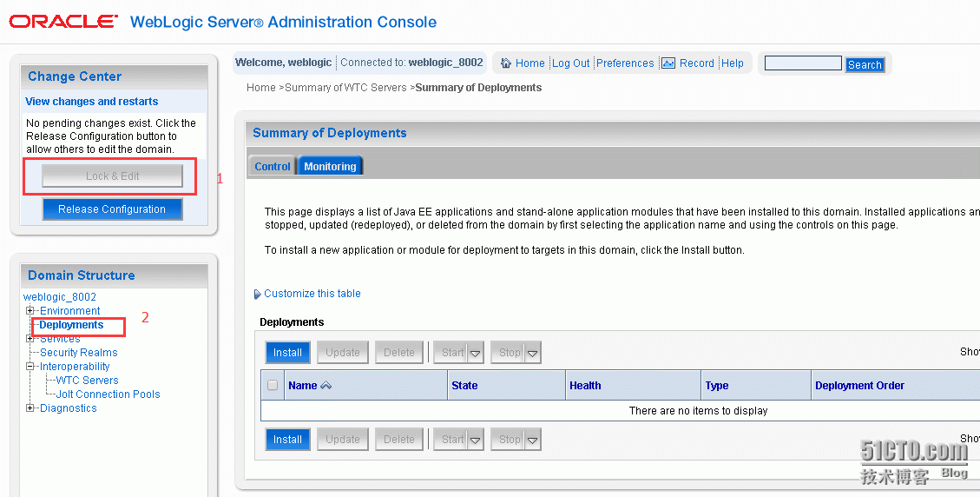980x497 pixels.
Task: Open the Home link in toolbar
Action: (530, 63)
